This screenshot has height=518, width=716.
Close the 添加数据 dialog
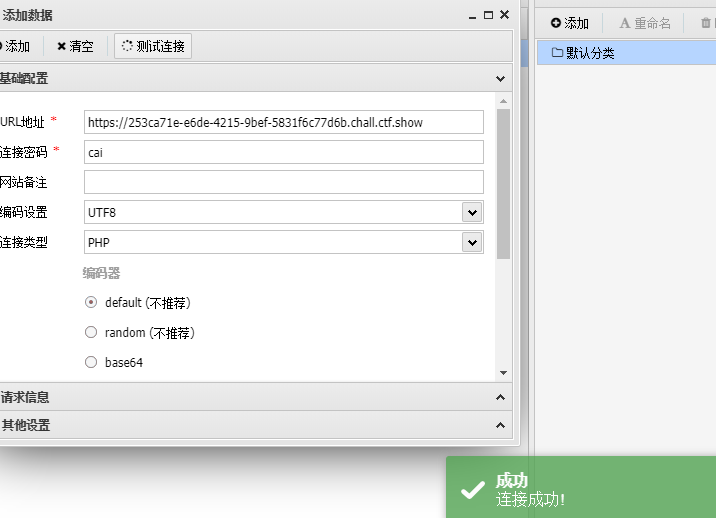point(505,15)
